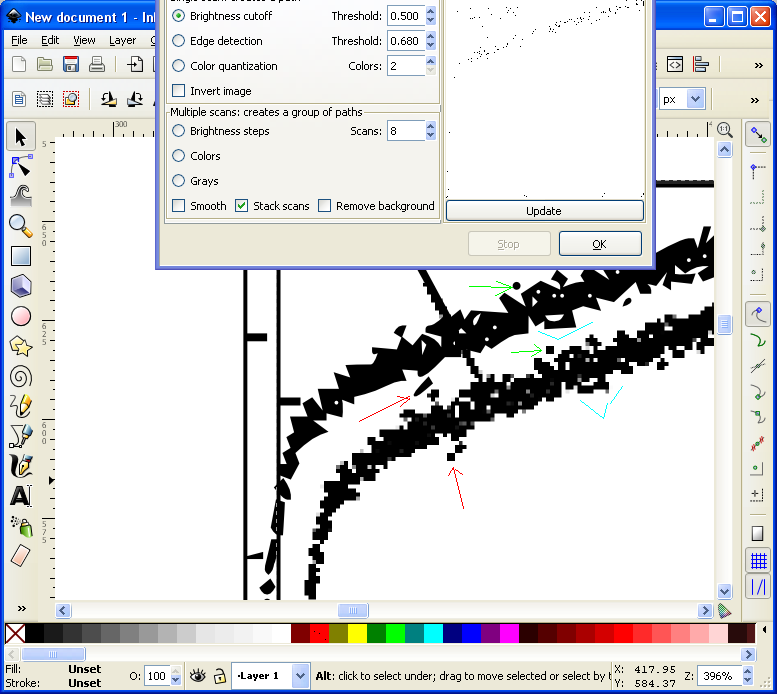Select the Selector arrow tool
The image size is (777, 694).
pos(21,136)
